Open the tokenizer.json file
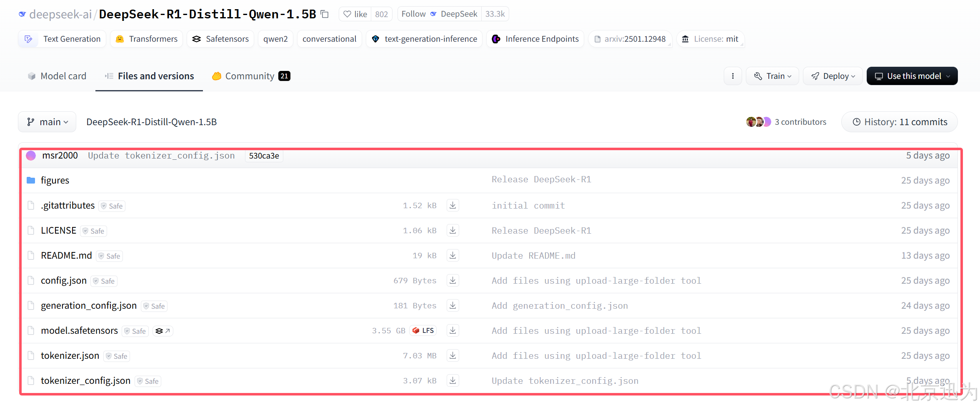This screenshot has height=408, width=980. click(70, 355)
